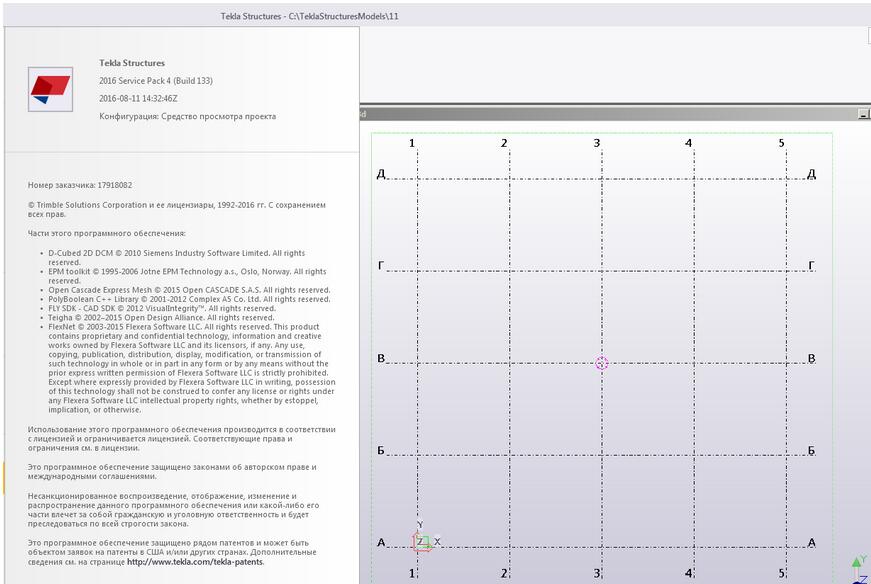Click the 'Open Cascade Express Mesh' bullet entry
This screenshot has width=871, height=584.
click(x=189, y=290)
